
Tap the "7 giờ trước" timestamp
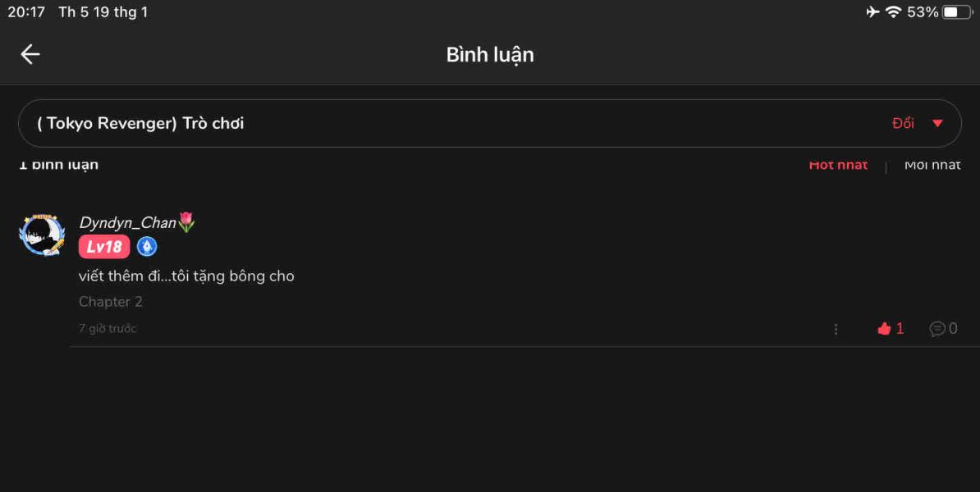pyautogui.click(x=108, y=329)
